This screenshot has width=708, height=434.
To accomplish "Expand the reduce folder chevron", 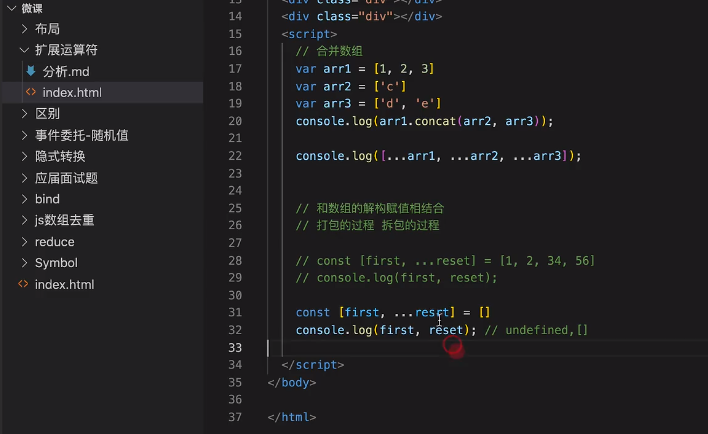I will coord(24,242).
